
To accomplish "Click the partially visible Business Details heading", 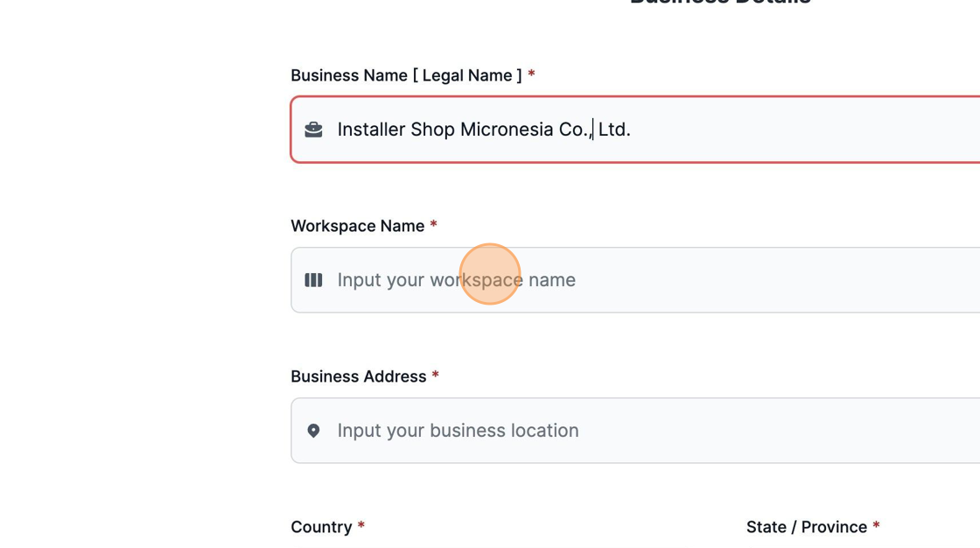I will click(720, 3).
